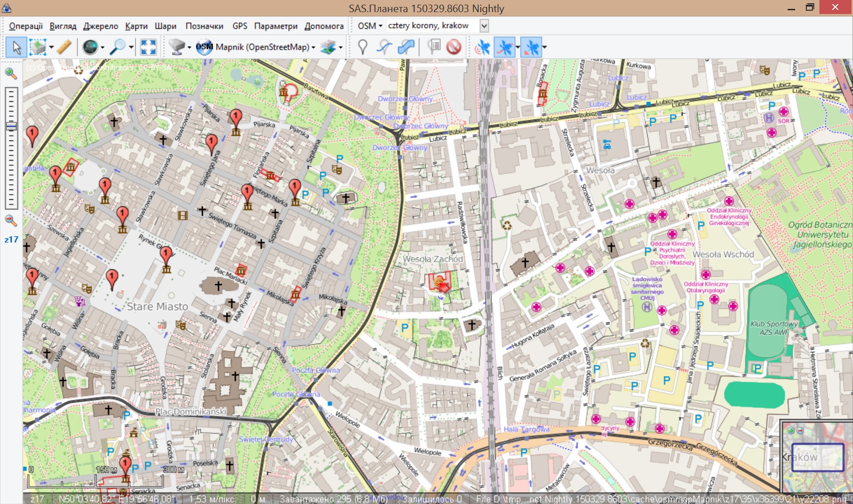Select the add polygon tool
Viewport: 853px width, 504px height.
(x=406, y=47)
